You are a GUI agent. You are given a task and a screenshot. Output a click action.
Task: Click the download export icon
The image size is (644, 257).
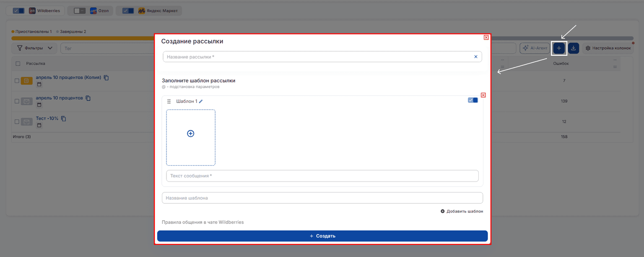click(574, 48)
